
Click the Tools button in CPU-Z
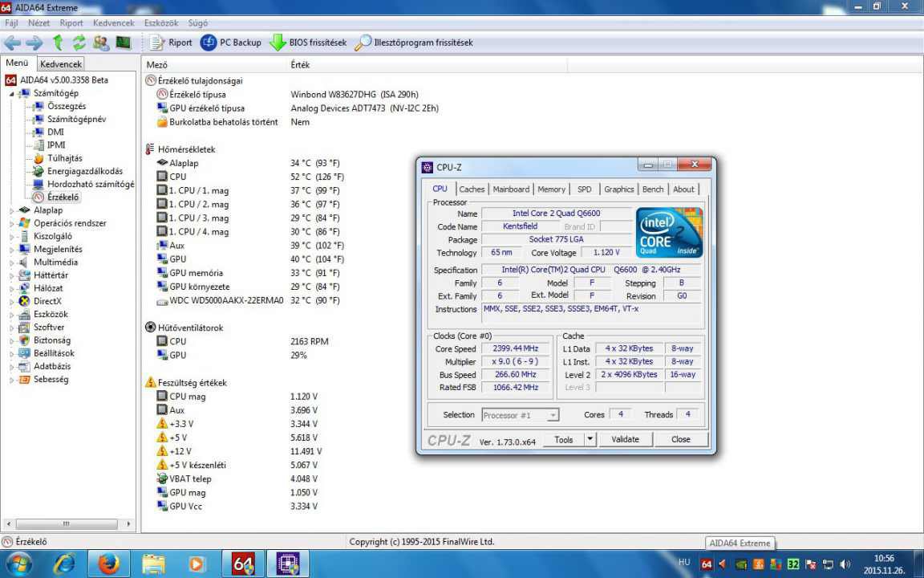563,439
